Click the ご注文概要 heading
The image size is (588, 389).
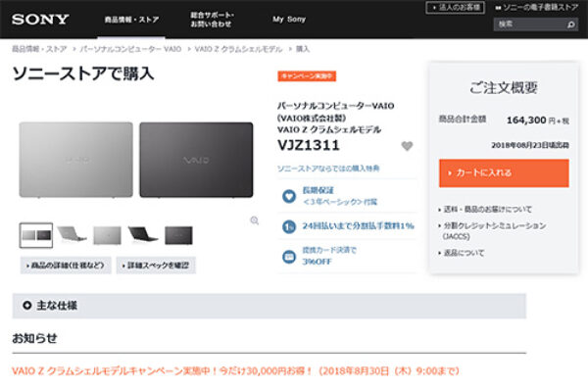(504, 88)
